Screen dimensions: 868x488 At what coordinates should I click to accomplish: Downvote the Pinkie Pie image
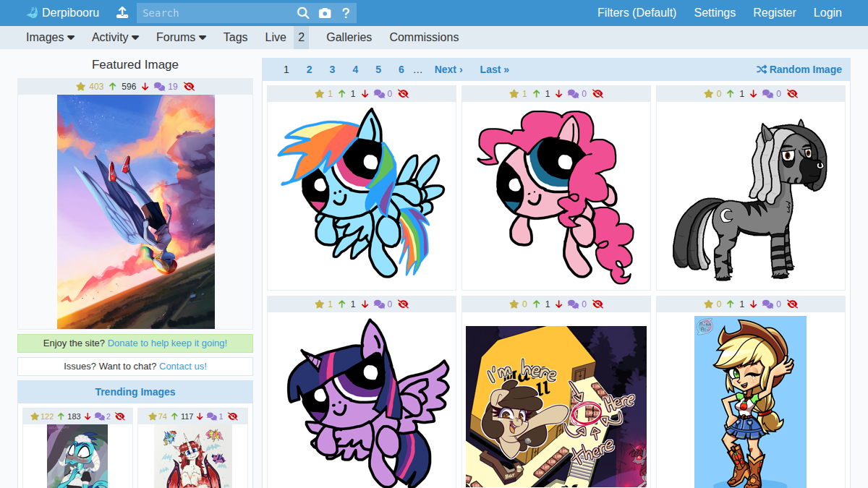(559, 94)
